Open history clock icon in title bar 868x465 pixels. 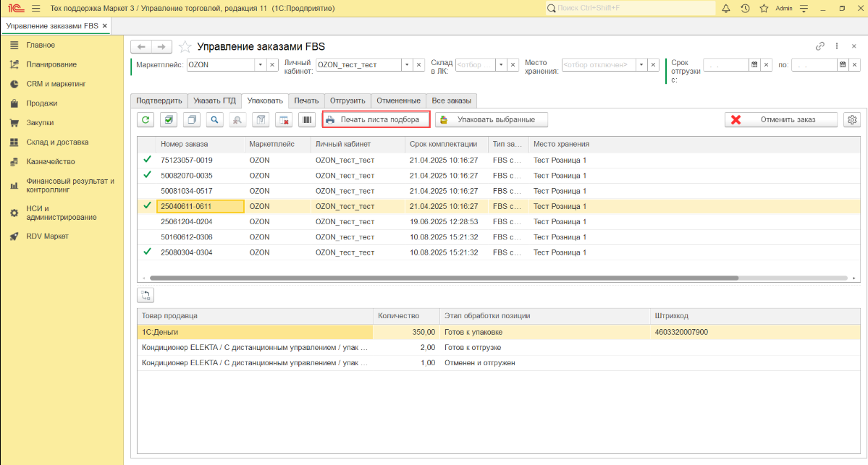coord(745,9)
